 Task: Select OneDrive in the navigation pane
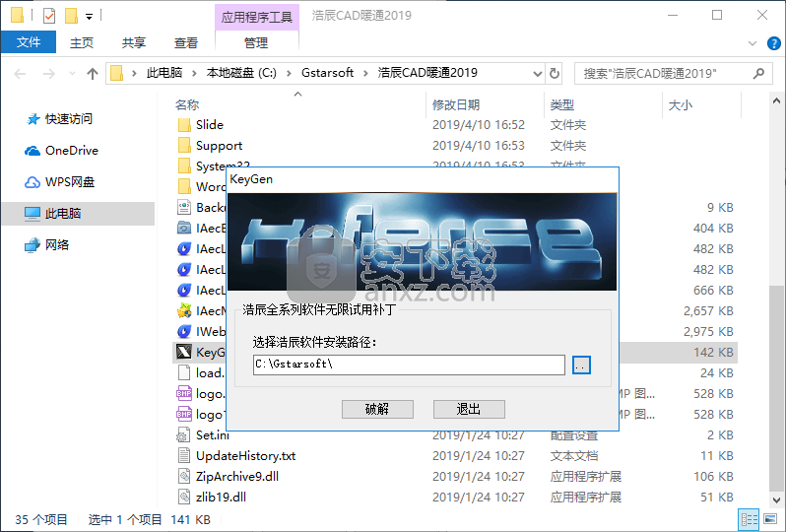[x=72, y=151]
